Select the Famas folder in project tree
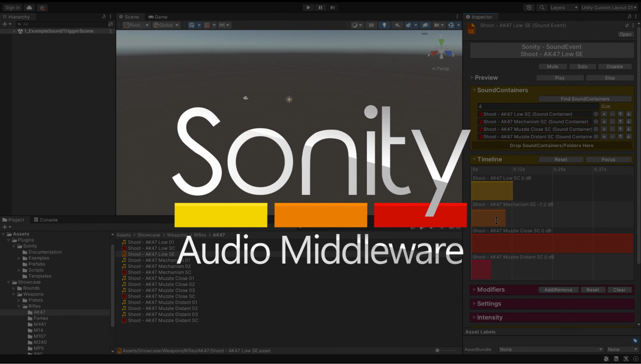Viewport: 641px width, 364px height. point(41,318)
